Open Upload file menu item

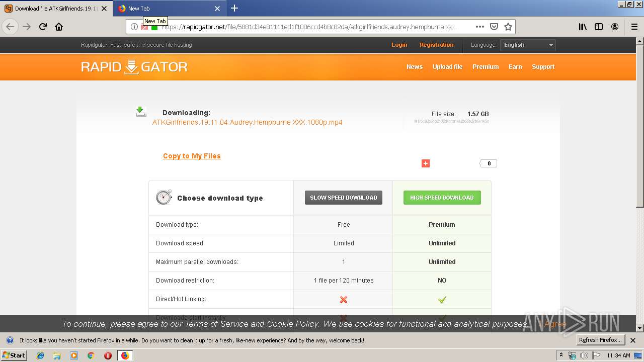tap(447, 67)
